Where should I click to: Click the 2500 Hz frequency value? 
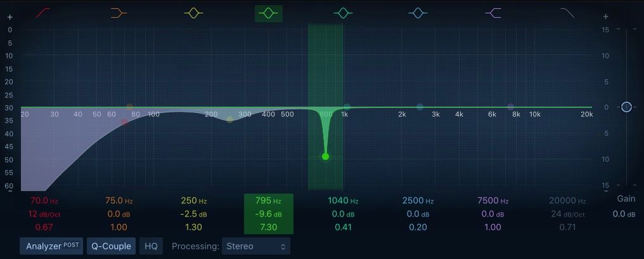click(418, 201)
